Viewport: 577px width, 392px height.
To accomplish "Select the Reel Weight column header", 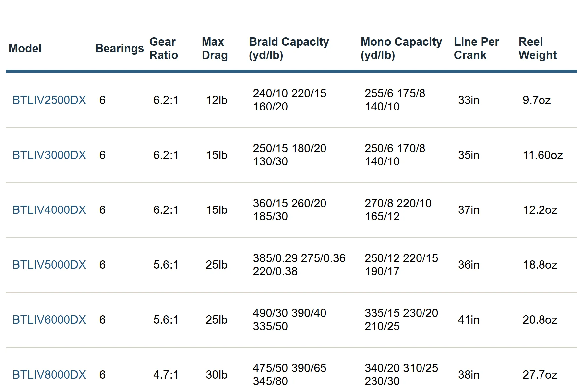I will (x=538, y=48).
